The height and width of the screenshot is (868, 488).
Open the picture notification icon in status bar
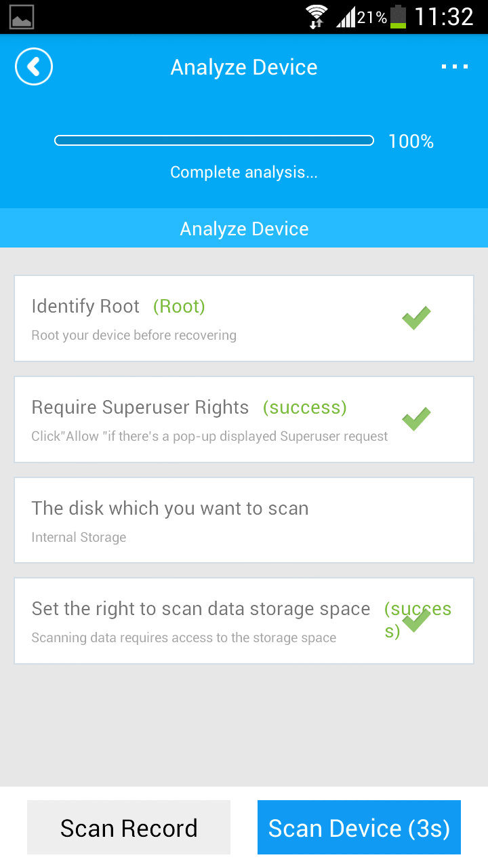pyautogui.click(x=22, y=18)
